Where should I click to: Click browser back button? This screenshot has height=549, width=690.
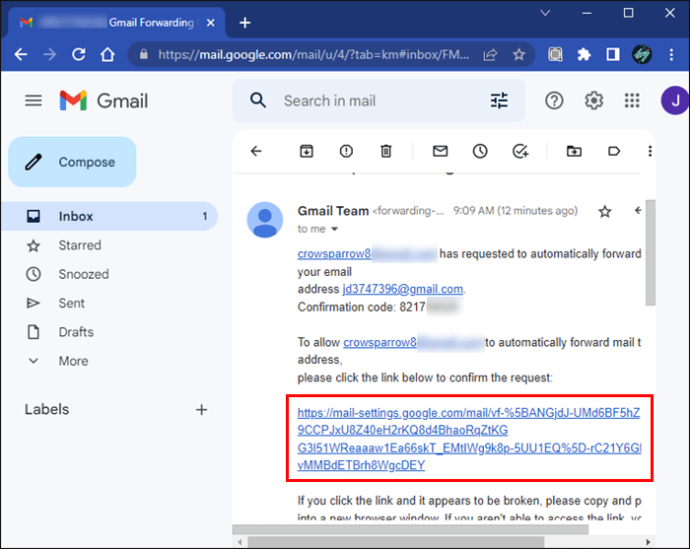pos(21,55)
